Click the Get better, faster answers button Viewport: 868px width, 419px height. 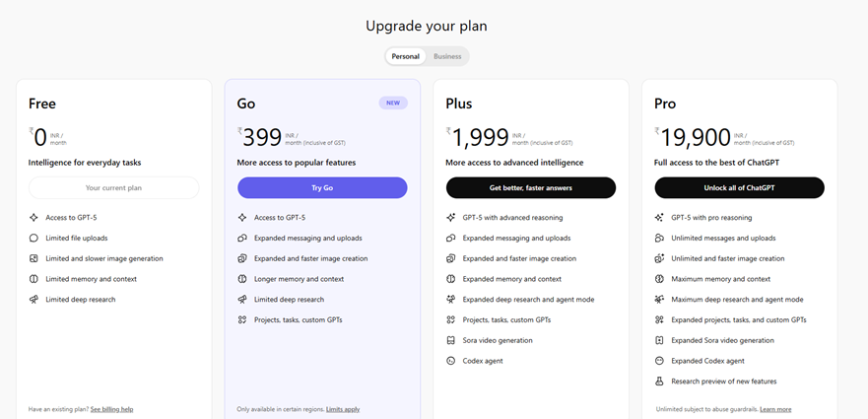[530, 187]
